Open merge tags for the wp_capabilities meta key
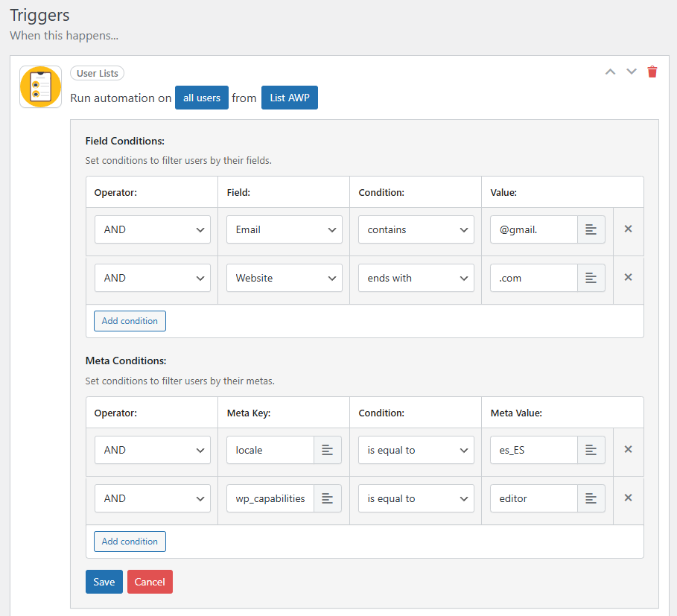This screenshot has width=677, height=616. click(x=327, y=498)
